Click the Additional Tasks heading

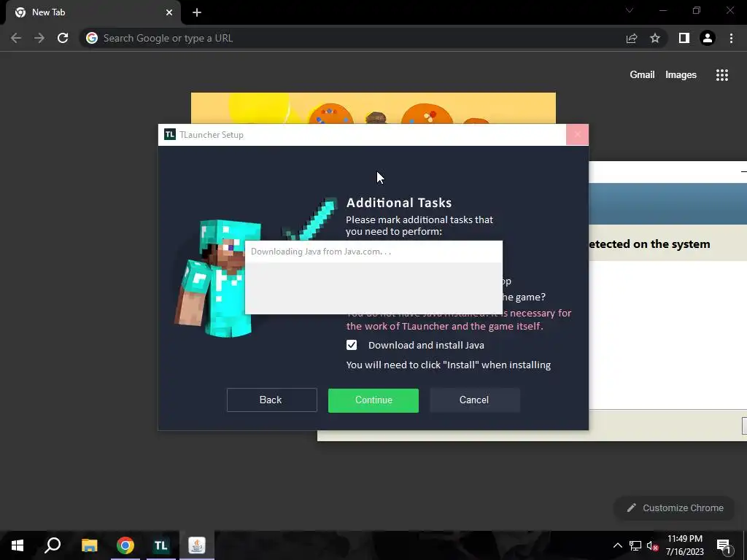(x=399, y=203)
